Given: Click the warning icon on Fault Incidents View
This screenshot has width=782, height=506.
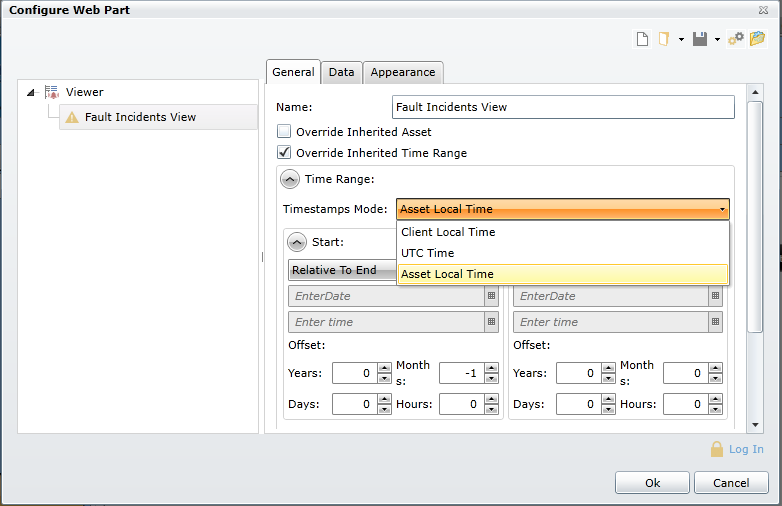Looking at the screenshot, I should 72,117.
